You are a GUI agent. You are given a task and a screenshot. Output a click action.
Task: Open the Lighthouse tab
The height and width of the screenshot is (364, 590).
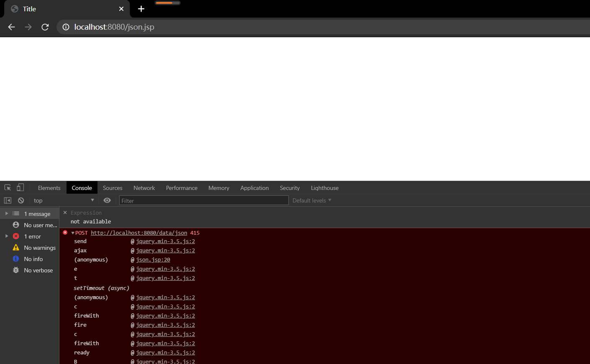point(325,188)
